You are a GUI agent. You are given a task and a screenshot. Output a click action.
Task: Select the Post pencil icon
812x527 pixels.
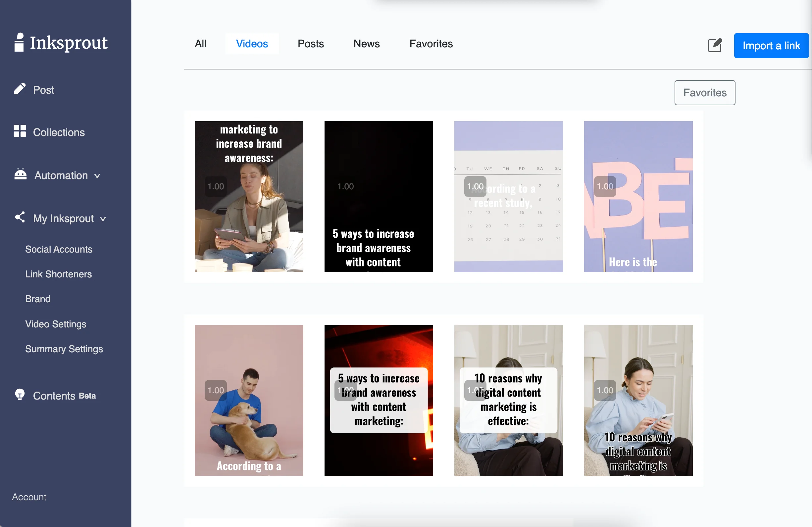[20, 89]
